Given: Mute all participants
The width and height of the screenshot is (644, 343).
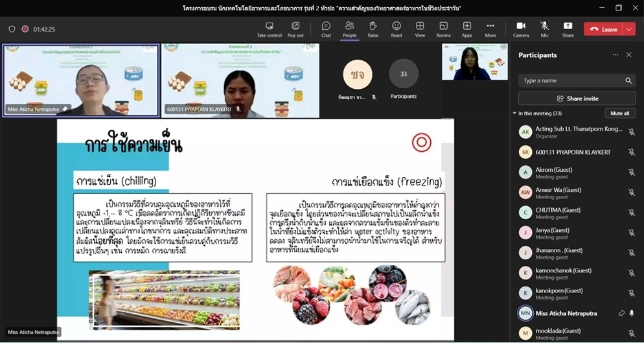Looking at the screenshot, I should 620,113.
